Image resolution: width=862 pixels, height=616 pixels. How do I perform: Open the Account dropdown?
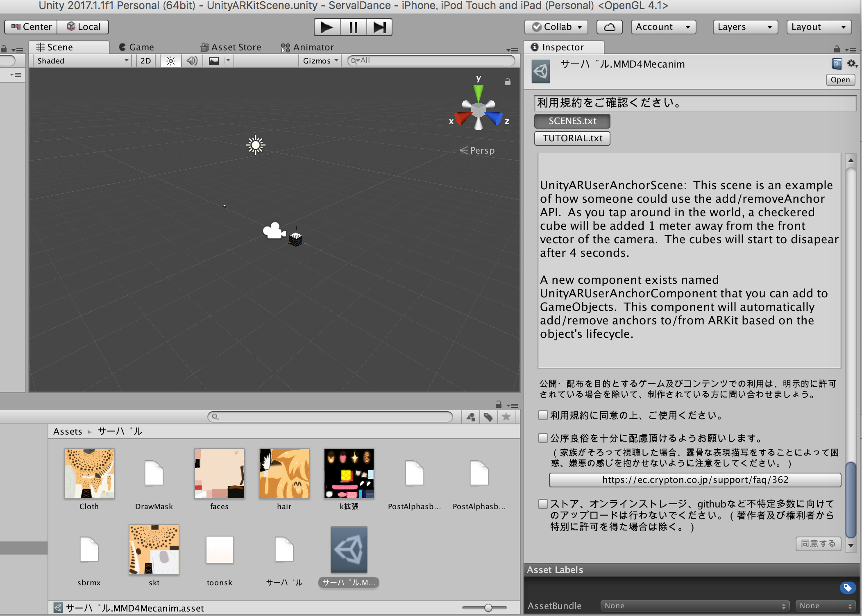tap(663, 27)
